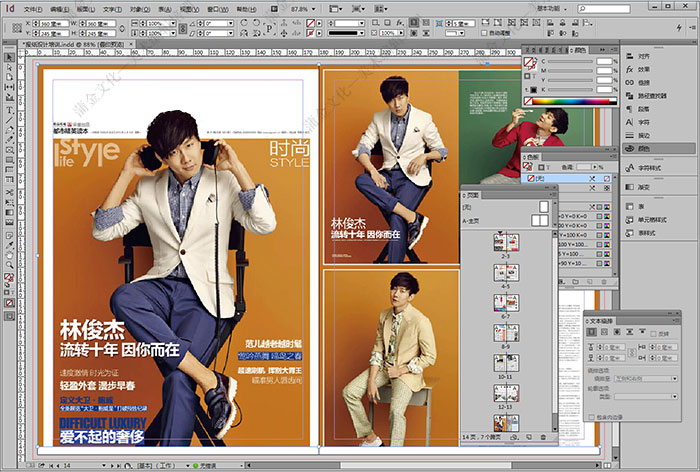Open the 文件(F) menu
The image size is (700, 472).
click(x=33, y=9)
